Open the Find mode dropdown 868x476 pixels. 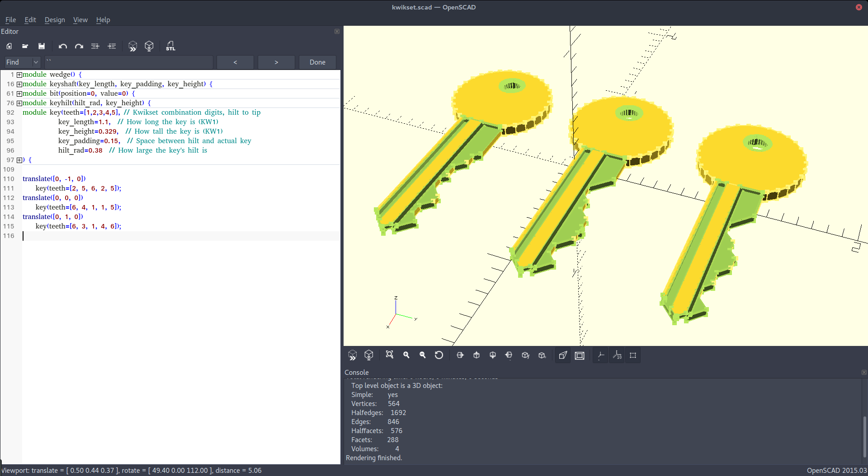(23, 62)
